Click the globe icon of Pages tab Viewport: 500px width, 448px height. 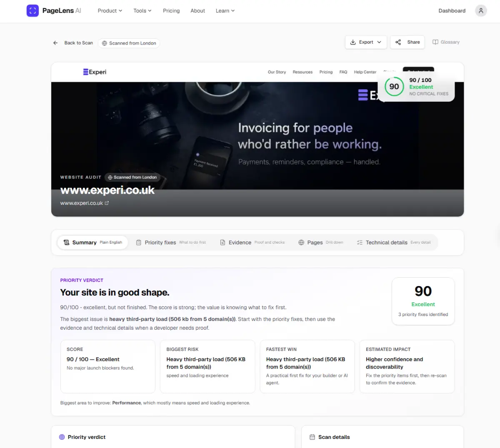[x=301, y=242]
